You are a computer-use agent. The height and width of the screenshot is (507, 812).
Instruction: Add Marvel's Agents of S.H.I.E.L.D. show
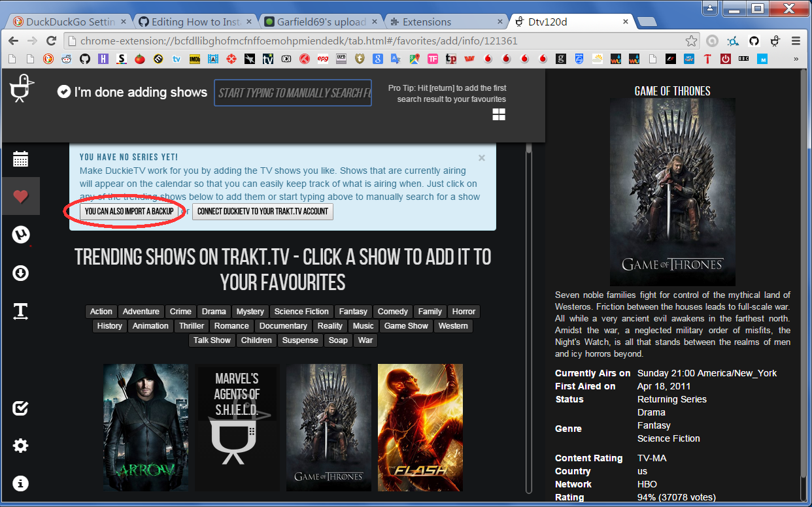click(237, 428)
